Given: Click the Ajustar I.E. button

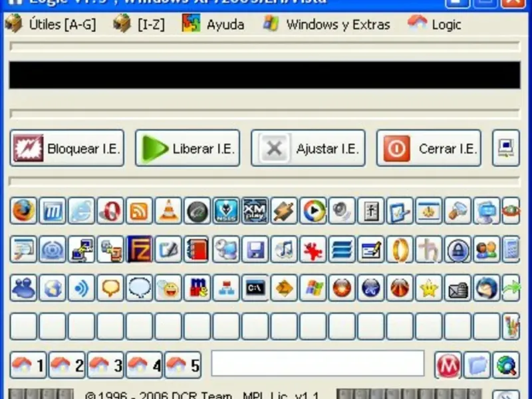Looking at the screenshot, I should point(308,148).
